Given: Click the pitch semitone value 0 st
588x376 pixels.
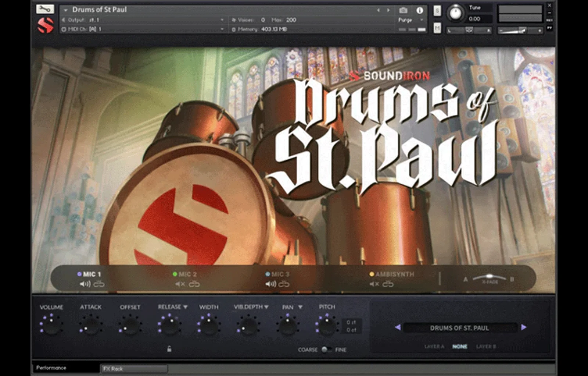Looking at the screenshot, I should [351, 322].
